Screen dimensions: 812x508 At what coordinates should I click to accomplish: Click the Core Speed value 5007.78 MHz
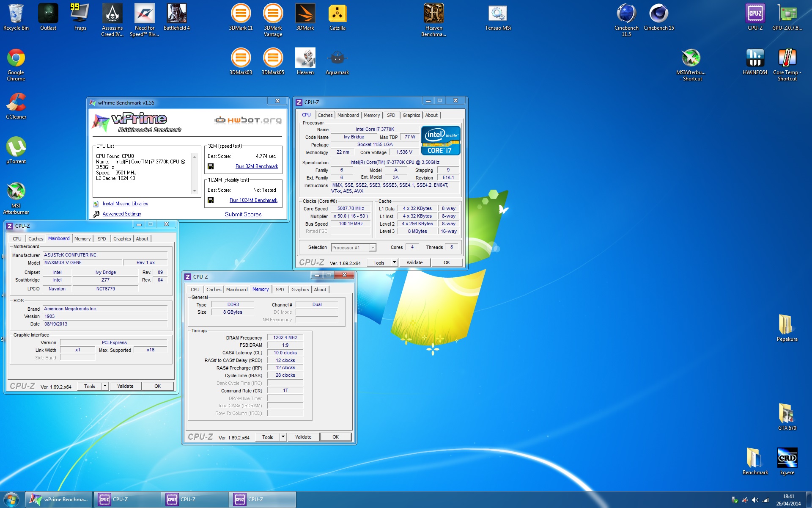tap(351, 208)
